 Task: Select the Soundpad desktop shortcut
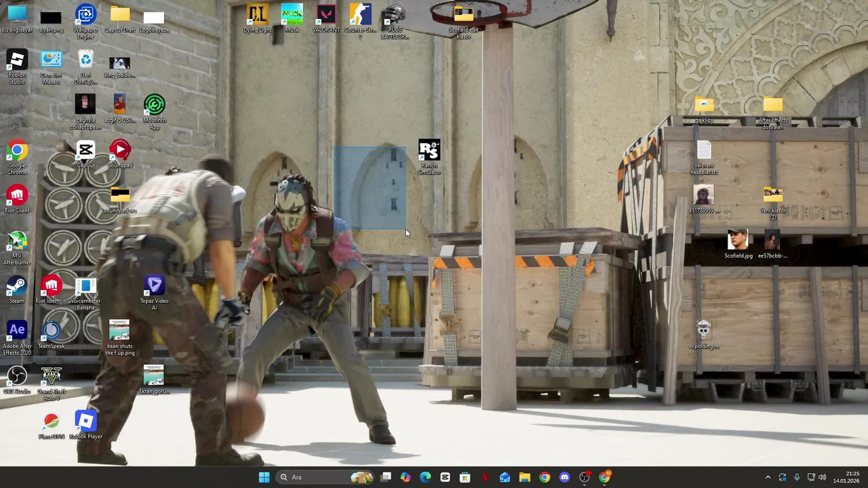point(120,155)
